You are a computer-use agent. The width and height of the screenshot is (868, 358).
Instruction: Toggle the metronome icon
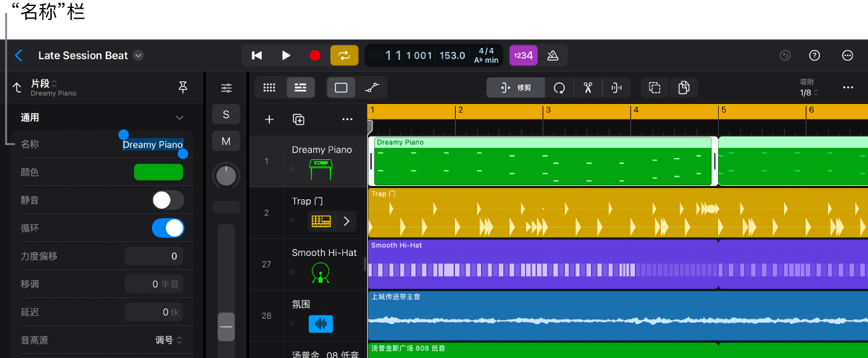tap(552, 55)
